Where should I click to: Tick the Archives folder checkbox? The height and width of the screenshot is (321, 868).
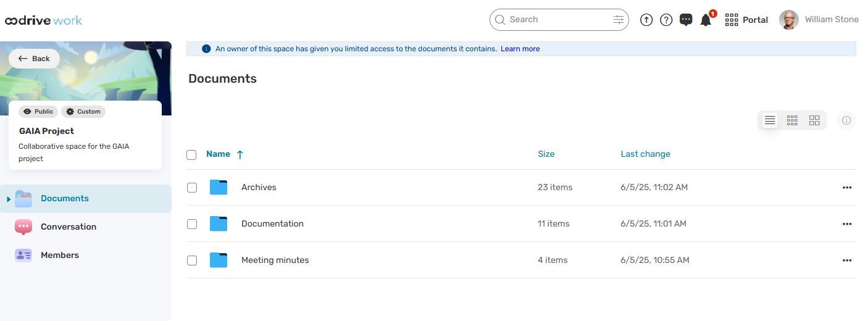click(192, 188)
